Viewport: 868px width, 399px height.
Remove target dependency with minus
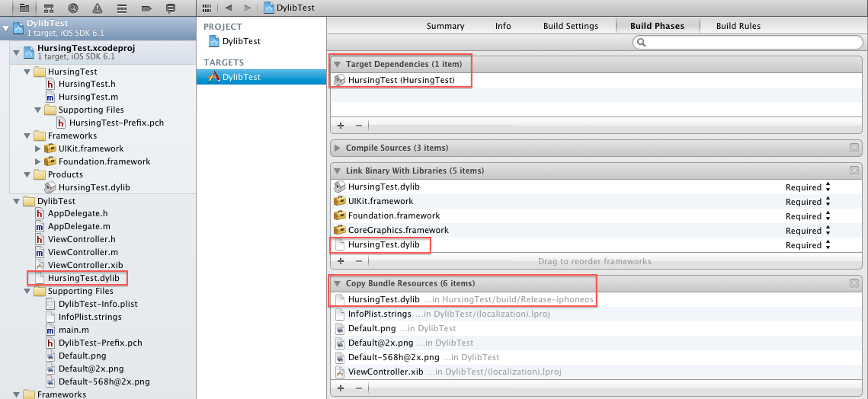[359, 126]
